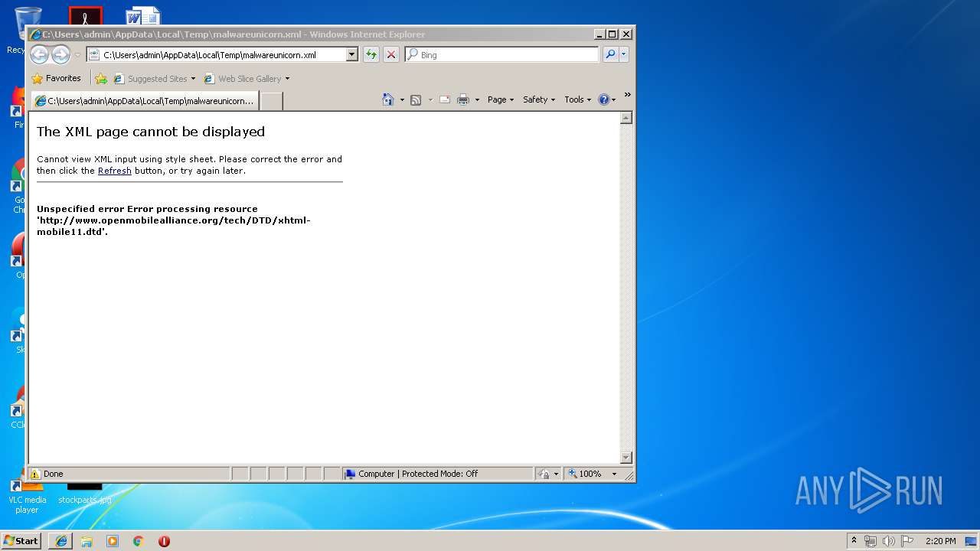
Task: Expand the Feeds button dropdown arrow
Action: pos(430,99)
